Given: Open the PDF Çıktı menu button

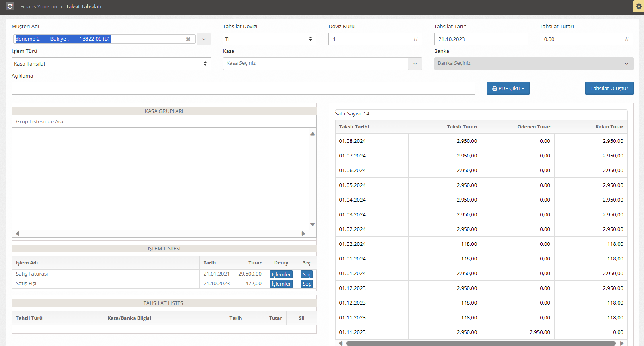Looking at the screenshot, I should (508, 88).
